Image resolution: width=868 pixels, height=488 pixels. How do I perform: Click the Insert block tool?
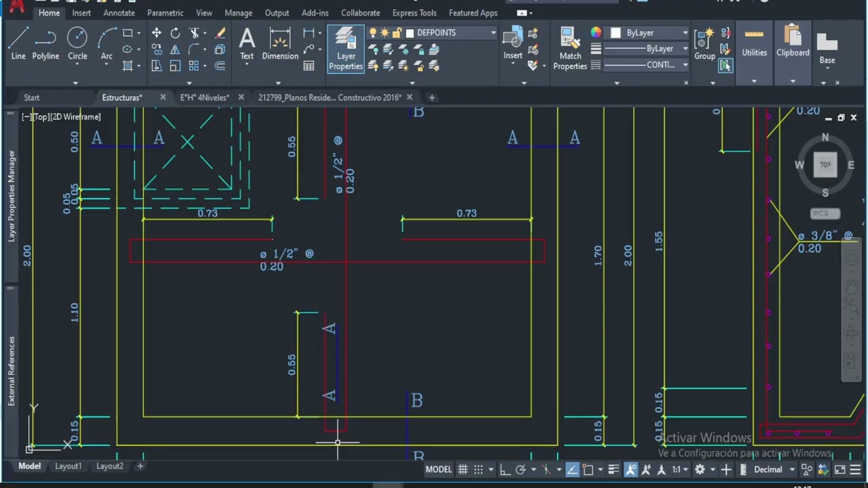(x=513, y=43)
